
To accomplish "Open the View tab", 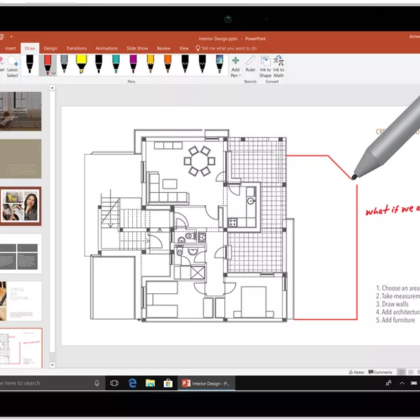I will (184, 48).
